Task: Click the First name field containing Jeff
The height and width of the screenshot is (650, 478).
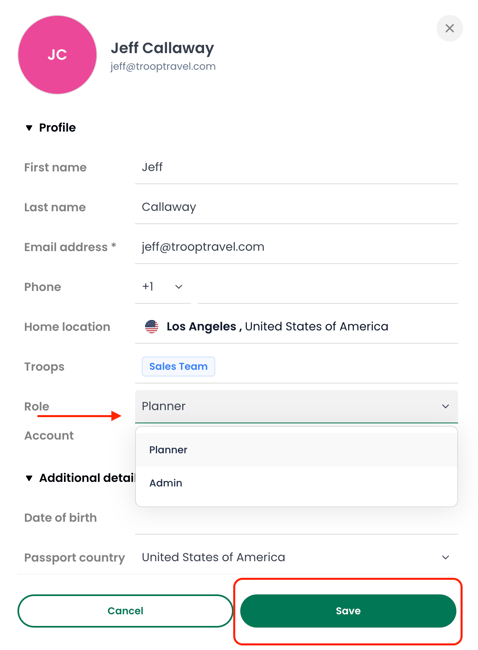Action: (296, 167)
